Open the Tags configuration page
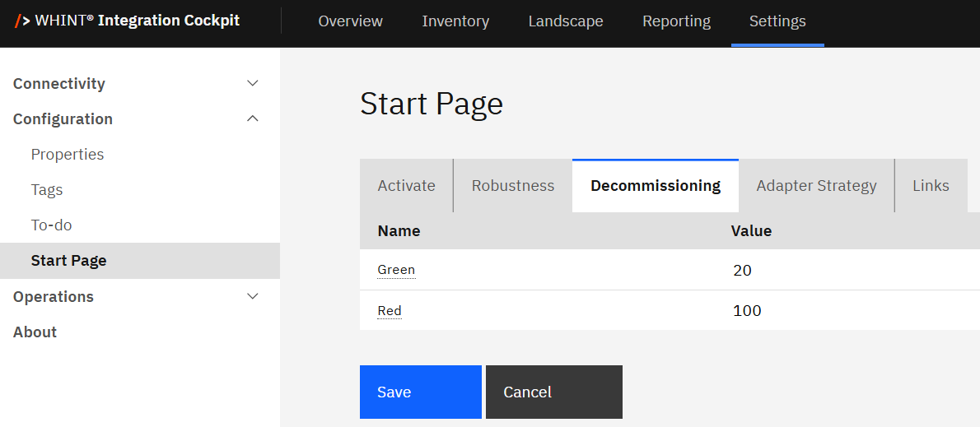Viewport: 980px width, 427px height. (47, 190)
